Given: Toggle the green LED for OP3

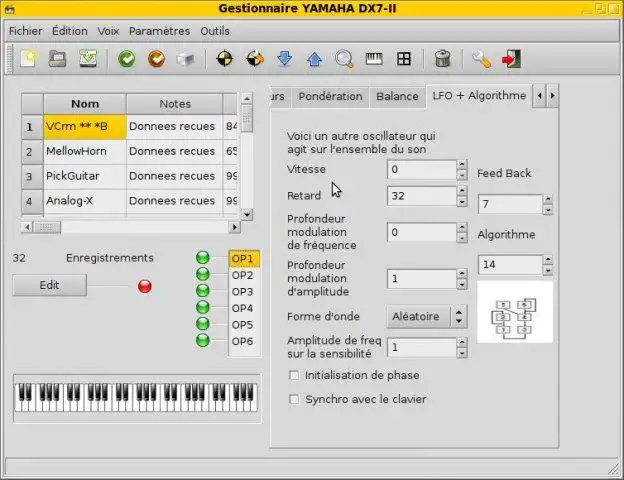Looking at the screenshot, I should click(203, 291).
